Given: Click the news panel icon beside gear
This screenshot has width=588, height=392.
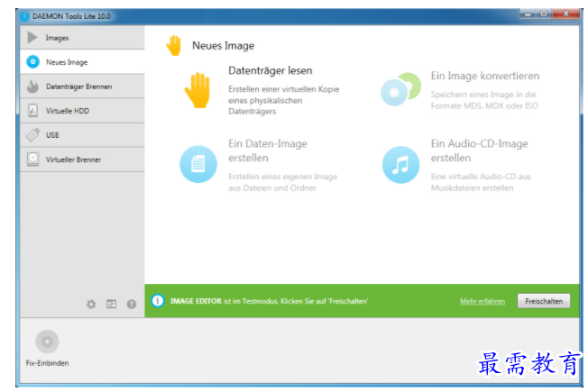Looking at the screenshot, I should point(111,304).
